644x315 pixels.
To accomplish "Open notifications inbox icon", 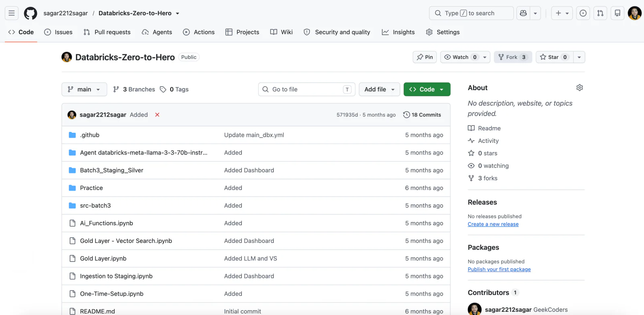I will pyautogui.click(x=617, y=13).
